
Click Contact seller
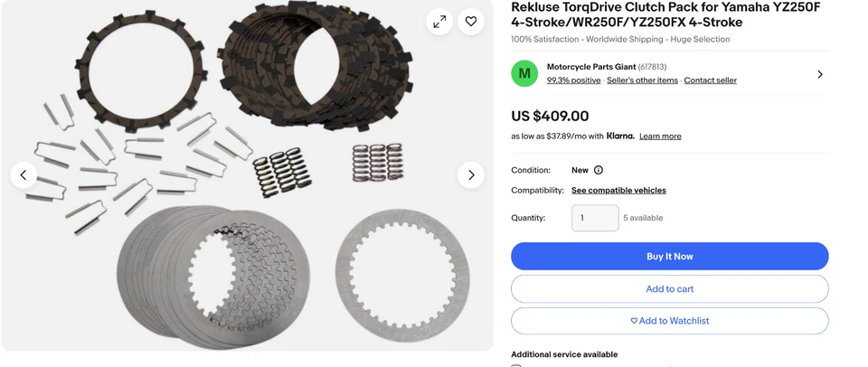click(711, 80)
